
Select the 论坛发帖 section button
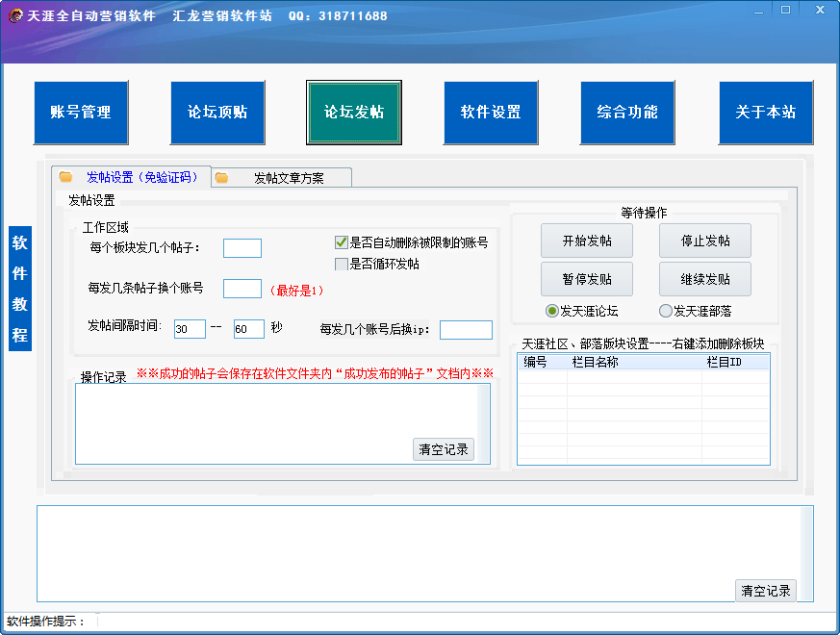tap(354, 113)
